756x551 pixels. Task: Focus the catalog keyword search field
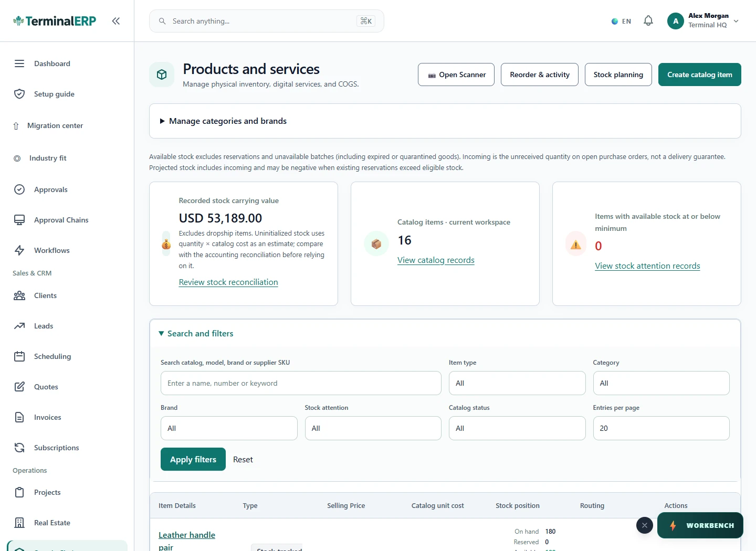[301, 383]
